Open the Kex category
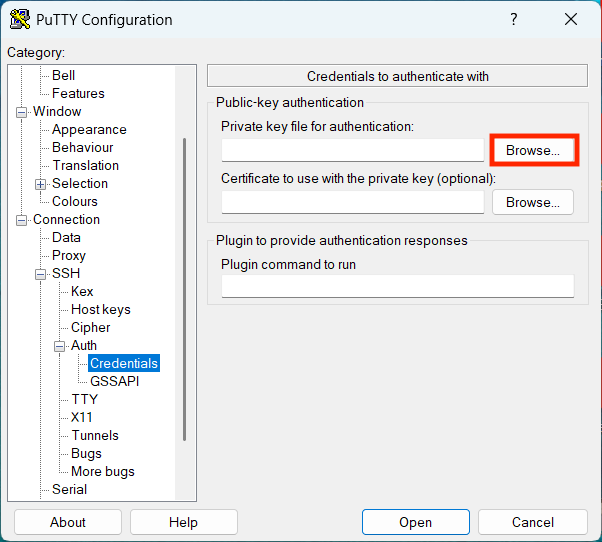 (82, 291)
